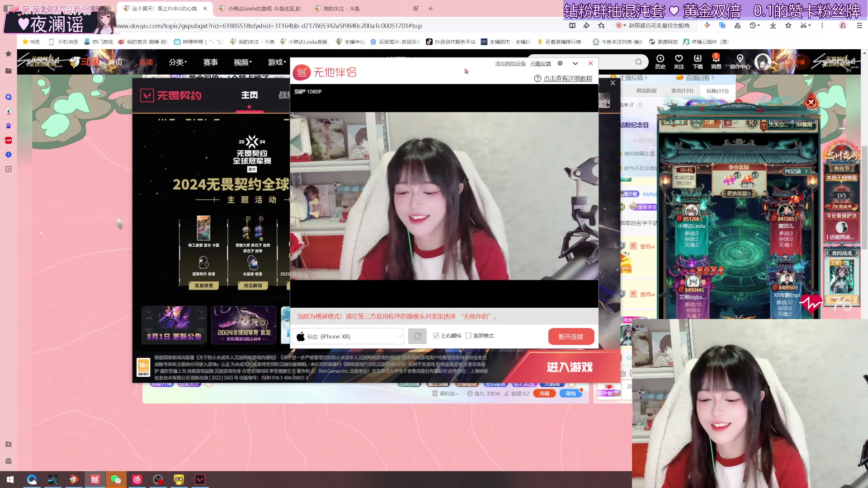Click browser scissors screenshot tool icon

(803, 26)
